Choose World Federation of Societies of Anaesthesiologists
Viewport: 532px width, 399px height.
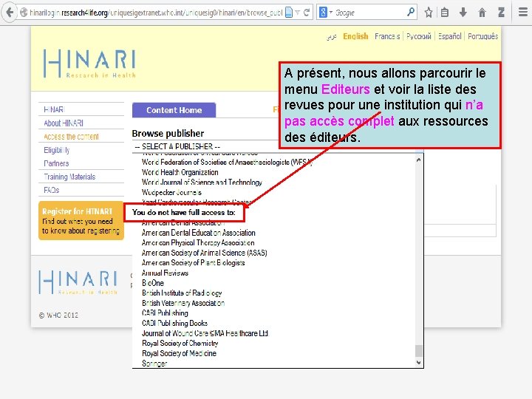coord(227,162)
